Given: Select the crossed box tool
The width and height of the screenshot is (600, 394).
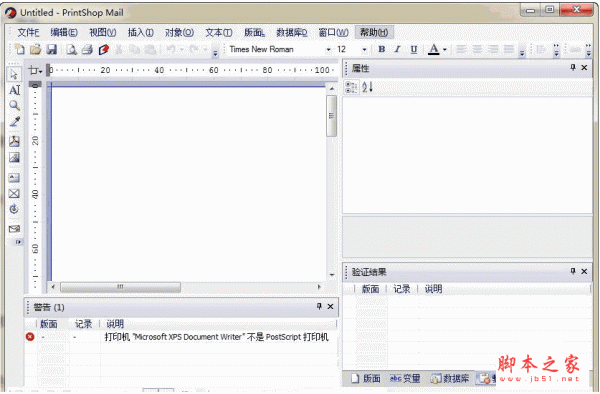Looking at the screenshot, I should pos(14,194).
